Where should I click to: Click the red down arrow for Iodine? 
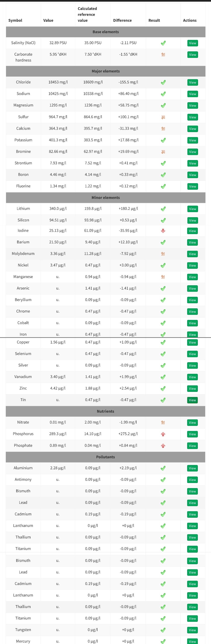point(163,231)
